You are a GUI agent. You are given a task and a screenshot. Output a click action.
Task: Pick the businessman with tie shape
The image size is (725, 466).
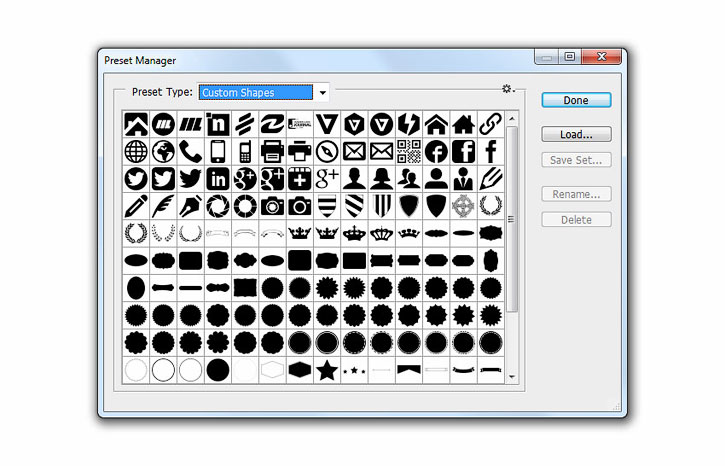point(463,179)
